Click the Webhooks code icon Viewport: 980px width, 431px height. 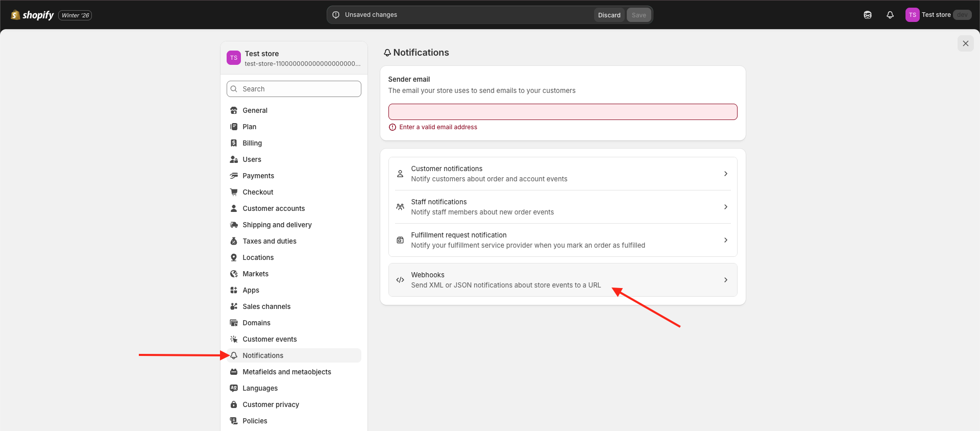(x=400, y=280)
